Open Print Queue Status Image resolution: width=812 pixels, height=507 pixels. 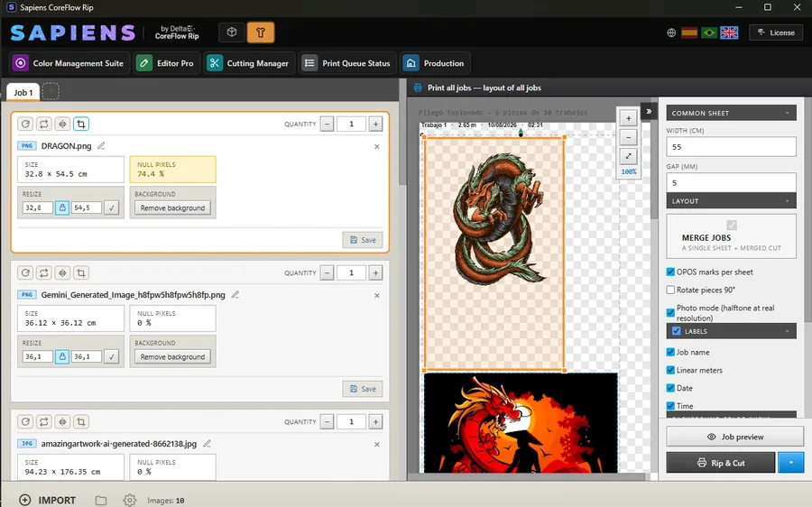tap(347, 63)
